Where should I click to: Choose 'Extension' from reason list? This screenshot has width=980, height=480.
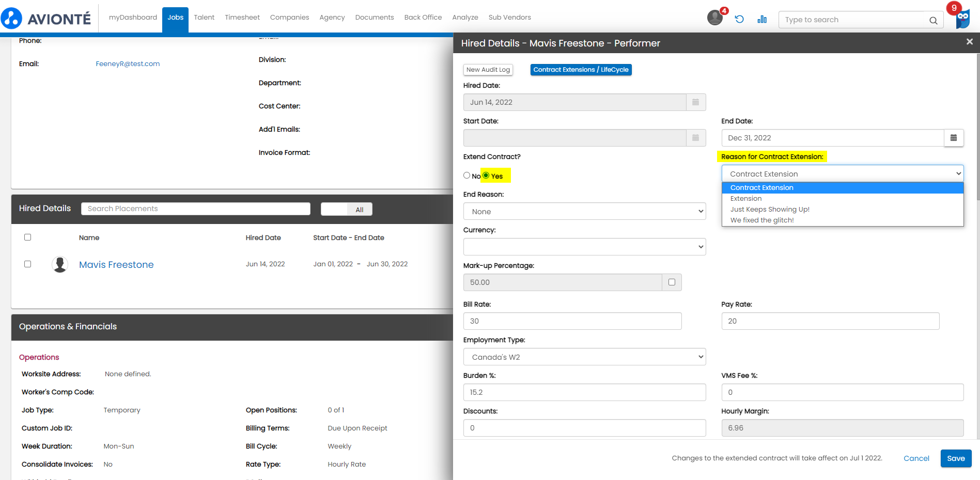click(843, 199)
